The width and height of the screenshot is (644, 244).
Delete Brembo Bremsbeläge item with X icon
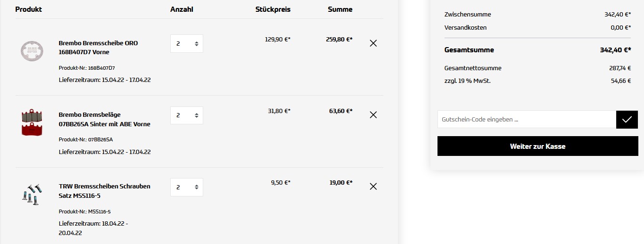coord(374,115)
